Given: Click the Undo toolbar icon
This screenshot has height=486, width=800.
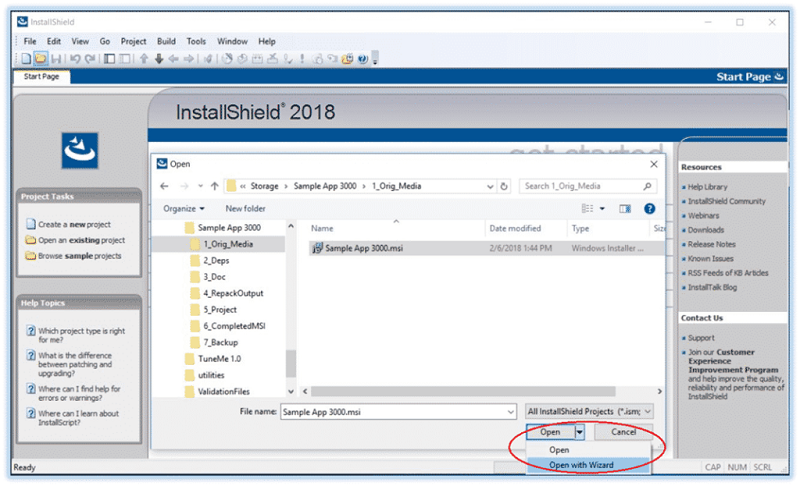Looking at the screenshot, I should [x=75, y=59].
